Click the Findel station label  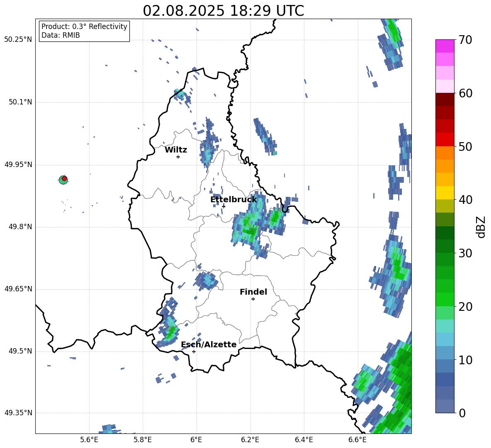pos(253,292)
